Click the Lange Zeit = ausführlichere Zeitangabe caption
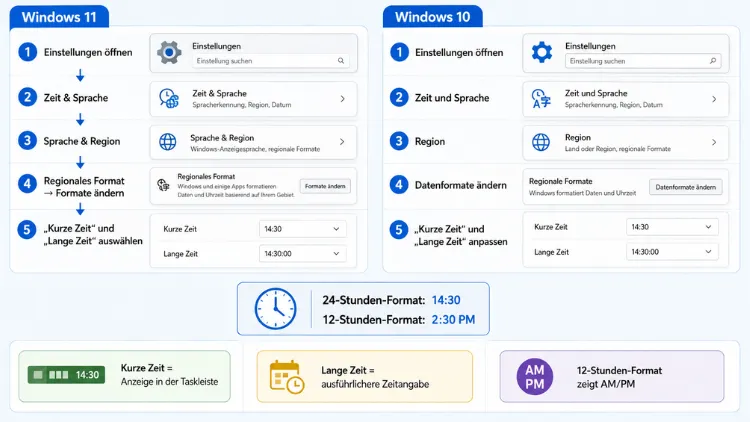This screenshot has height=422, width=750. 375,377
